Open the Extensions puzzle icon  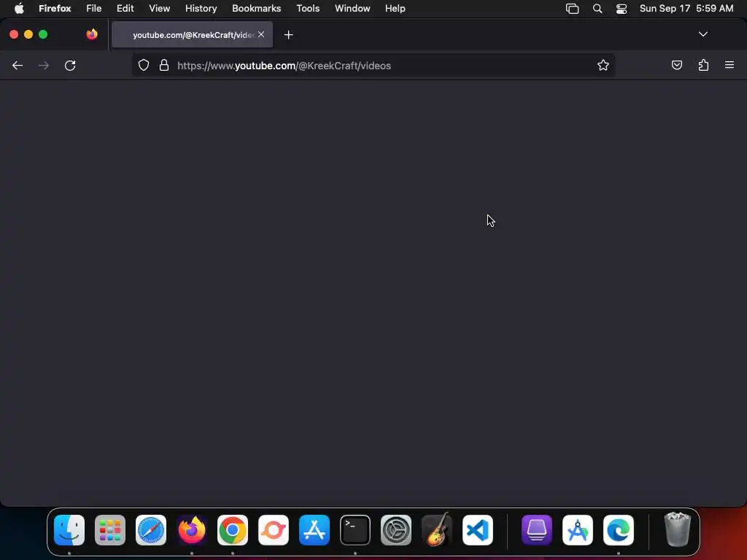point(703,65)
